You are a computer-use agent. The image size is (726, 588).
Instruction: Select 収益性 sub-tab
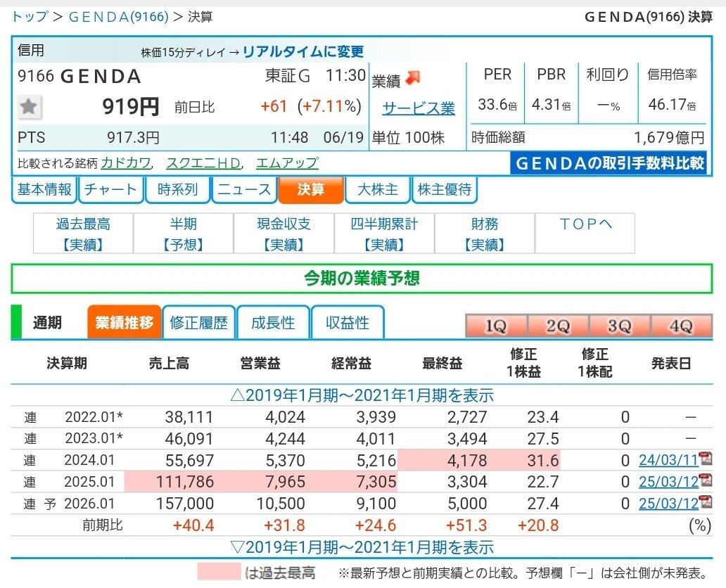348,322
